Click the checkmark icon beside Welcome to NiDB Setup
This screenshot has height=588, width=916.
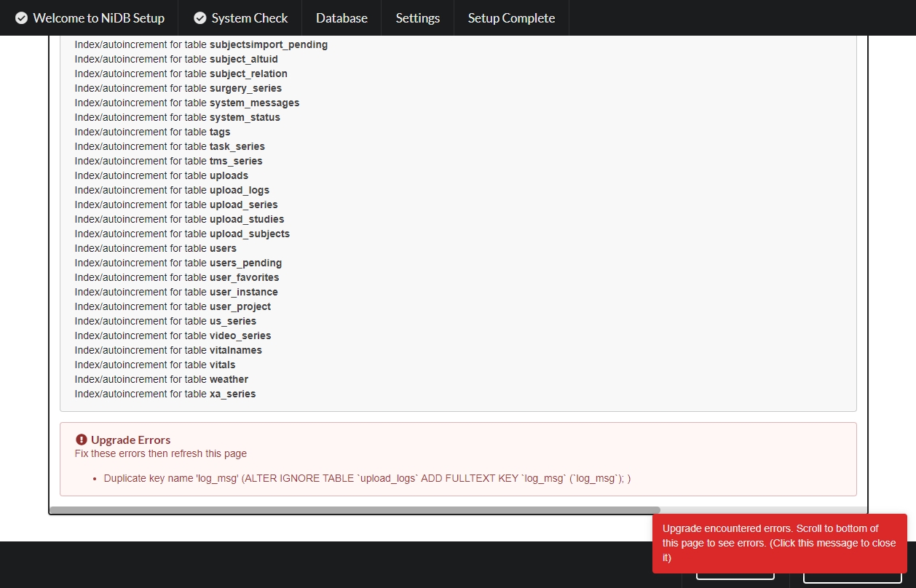(22, 18)
